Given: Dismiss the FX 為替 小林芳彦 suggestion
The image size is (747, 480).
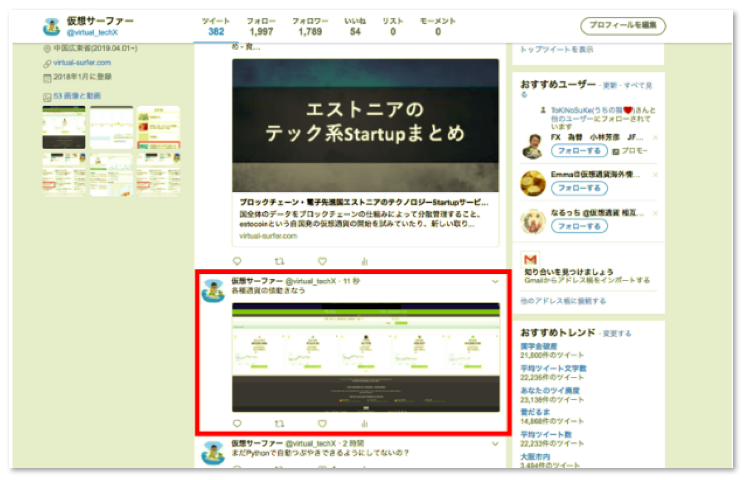Looking at the screenshot, I should (655, 138).
